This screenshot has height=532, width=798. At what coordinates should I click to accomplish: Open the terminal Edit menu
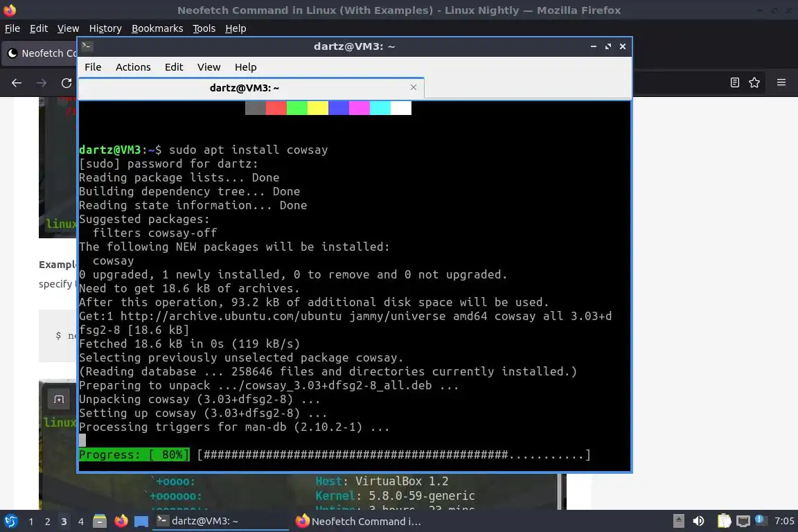tap(174, 67)
